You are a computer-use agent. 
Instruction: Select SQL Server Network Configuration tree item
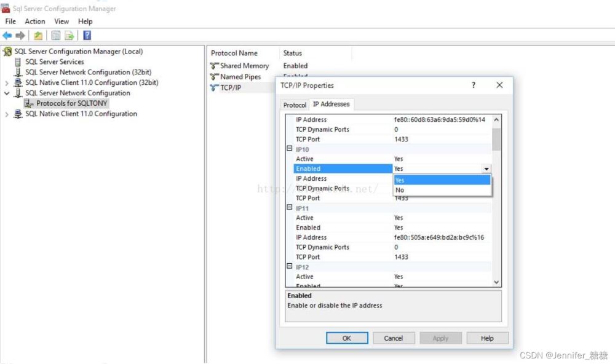[x=77, y=93]
